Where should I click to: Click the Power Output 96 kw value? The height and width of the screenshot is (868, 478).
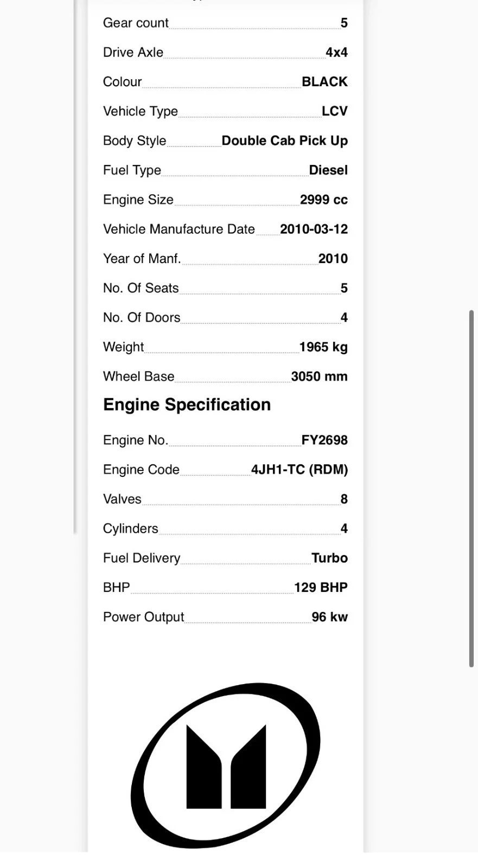click(x=329, y=617)
